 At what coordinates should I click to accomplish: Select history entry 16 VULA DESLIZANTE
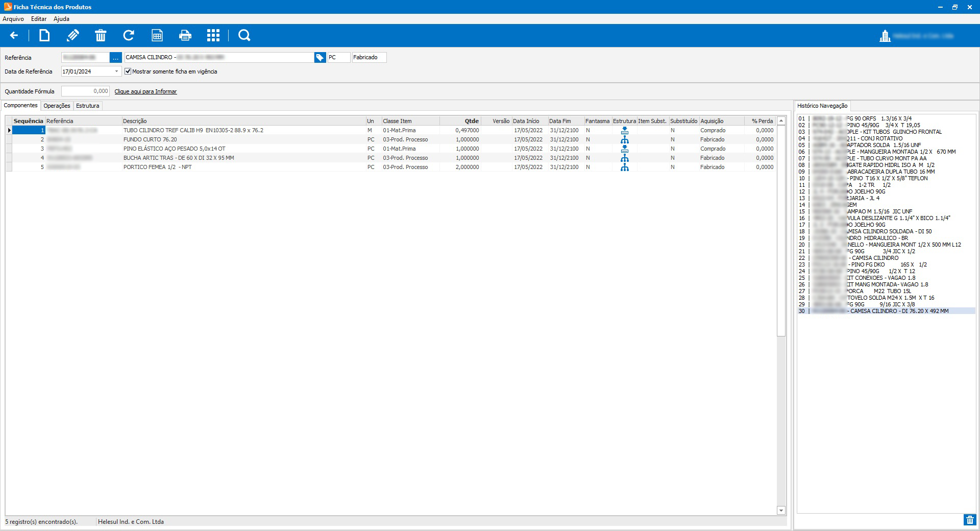point(886,218)
